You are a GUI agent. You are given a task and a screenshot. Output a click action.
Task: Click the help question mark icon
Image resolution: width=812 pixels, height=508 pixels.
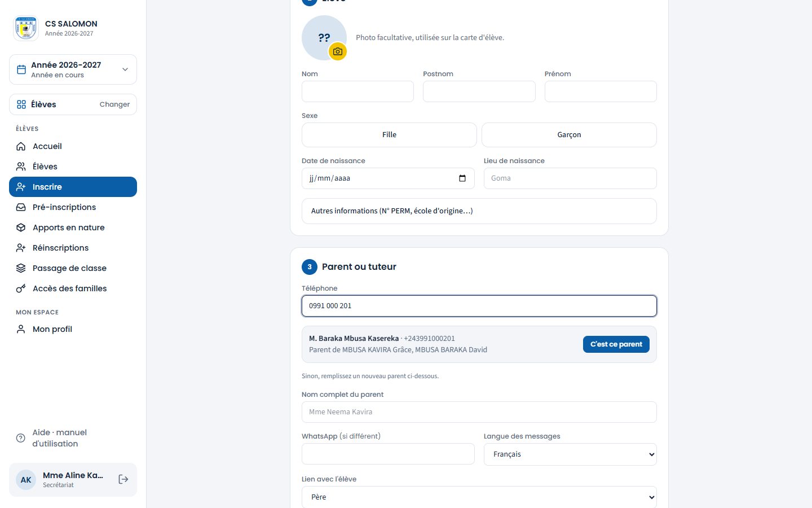coord(21,438)
